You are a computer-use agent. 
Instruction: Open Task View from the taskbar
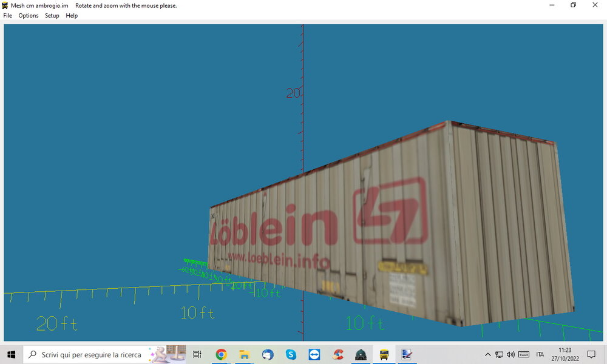(x=197, y=354)
